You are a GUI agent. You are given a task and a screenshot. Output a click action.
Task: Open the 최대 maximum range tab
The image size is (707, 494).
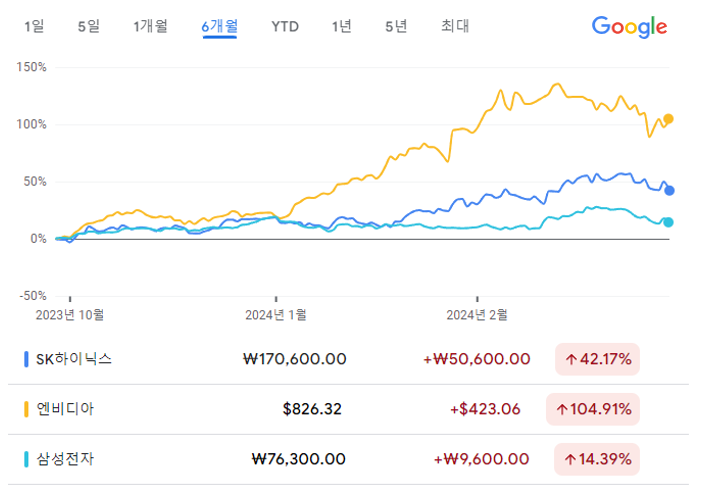tap(455, 26)
